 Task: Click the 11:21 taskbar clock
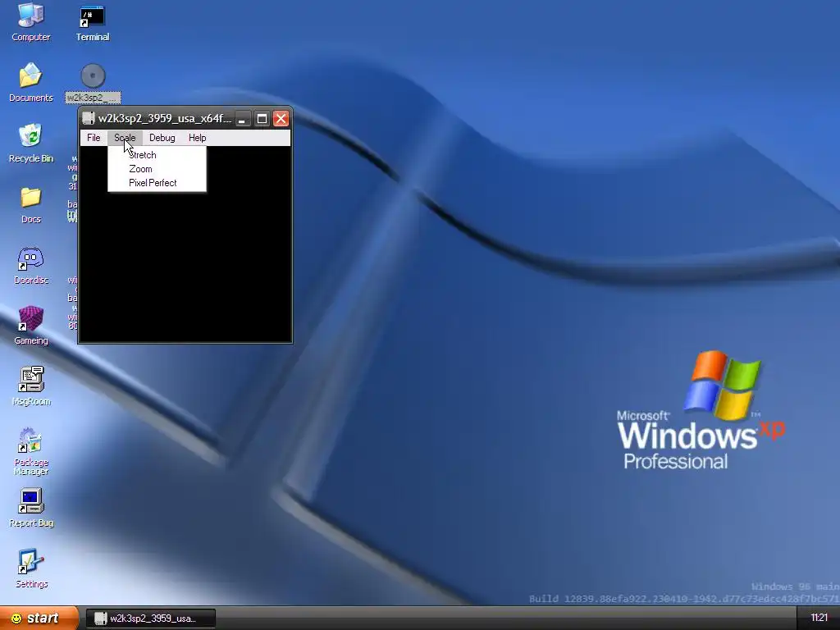pos(819,619)
